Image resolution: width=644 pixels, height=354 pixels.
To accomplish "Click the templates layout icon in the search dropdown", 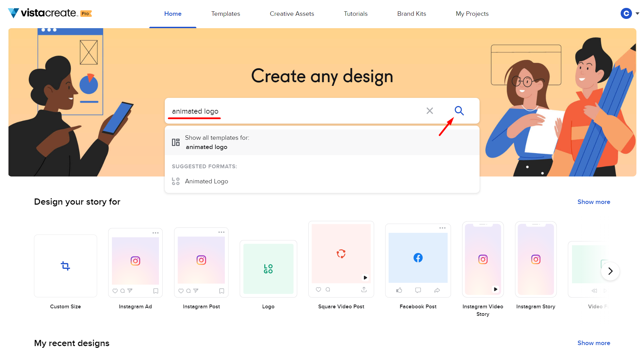I will tap(176, 142).
